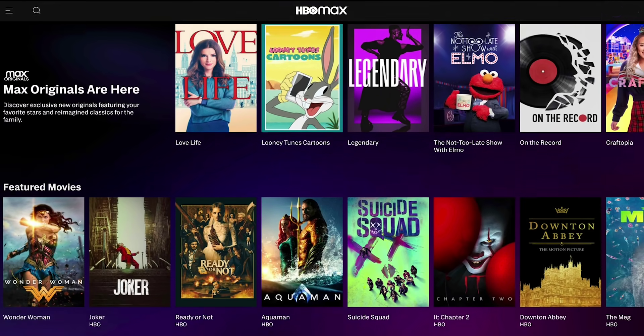Select the Aquaman movie poster
The height and width of the screenshot is (336, 644).
pos(302,252)
